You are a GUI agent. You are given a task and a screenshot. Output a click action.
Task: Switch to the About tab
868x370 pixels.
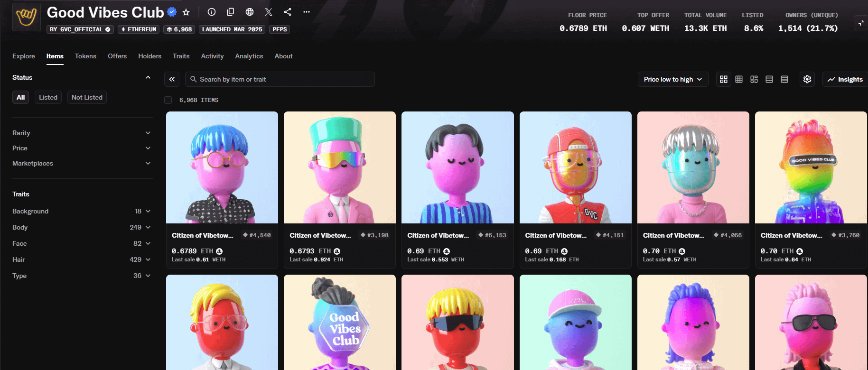click(x=283, y=56)
